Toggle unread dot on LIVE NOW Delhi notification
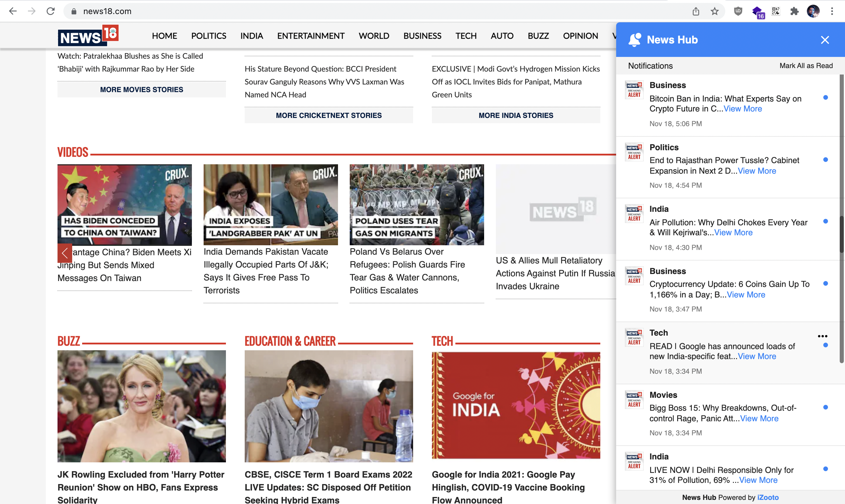The width and height of the screenshot is (845, 504). 825,469
